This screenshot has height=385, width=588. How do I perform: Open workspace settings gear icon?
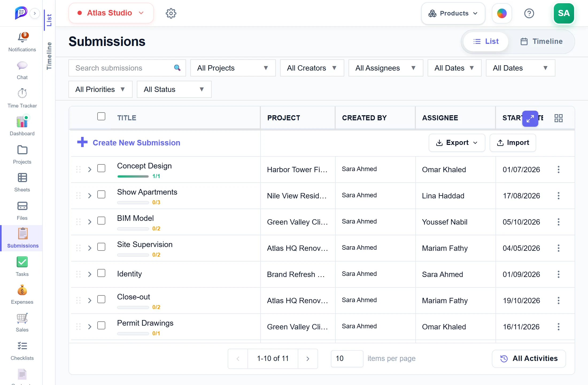171,13
